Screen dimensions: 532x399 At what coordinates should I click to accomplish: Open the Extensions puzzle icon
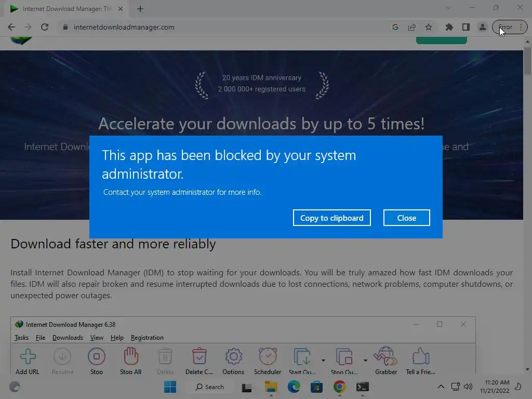[x=449, y=27]
